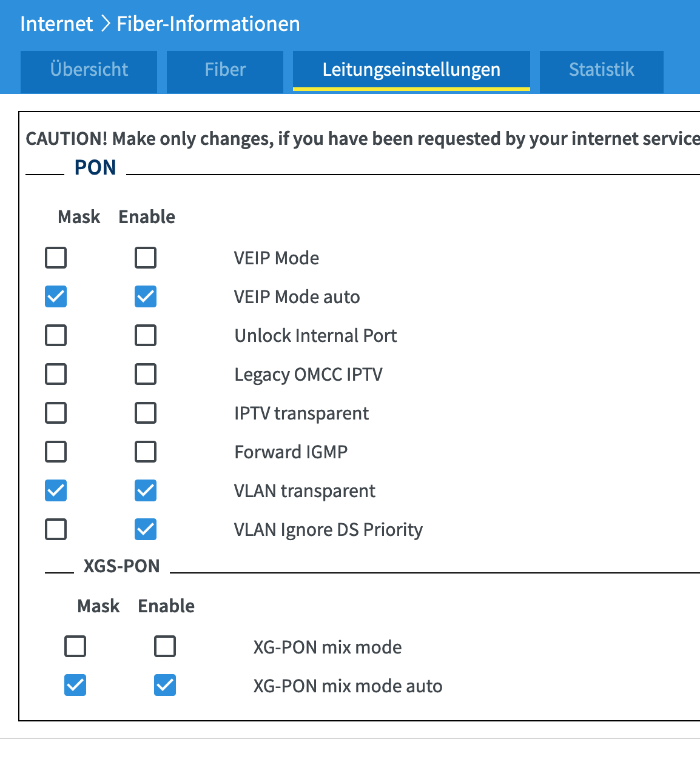This screenshot has height=759, width=700.
Task: Open the Statistik tab
Action: pyautogui.click(x=601, y=71)
